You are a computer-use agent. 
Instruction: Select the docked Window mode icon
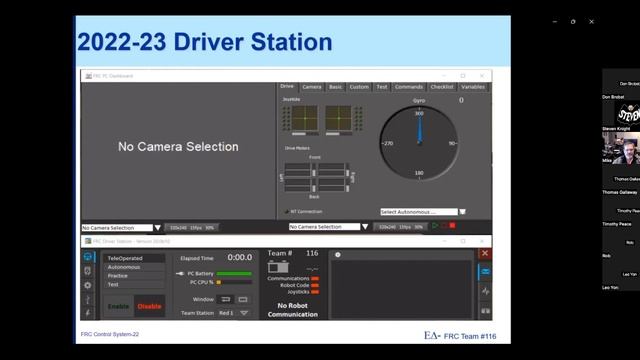click(x=225, y=299)
